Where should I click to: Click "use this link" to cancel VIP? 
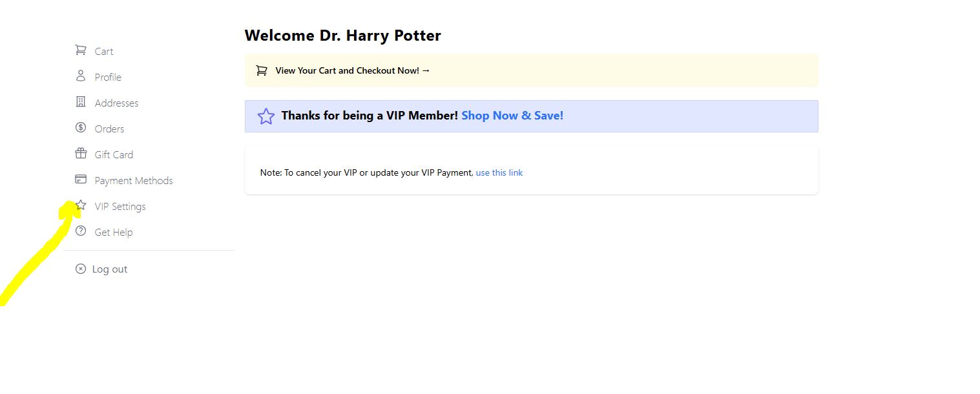499,172
